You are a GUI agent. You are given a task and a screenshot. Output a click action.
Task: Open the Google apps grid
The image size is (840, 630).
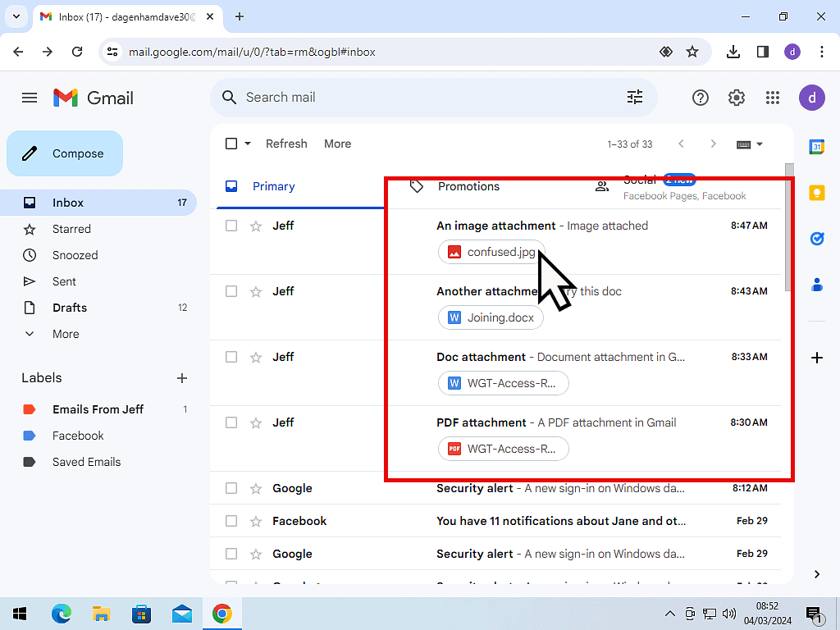tap(772, 98)
